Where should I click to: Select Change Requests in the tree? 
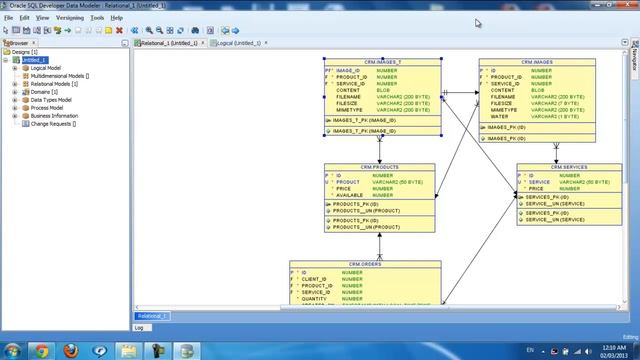(x=53, y=124)
